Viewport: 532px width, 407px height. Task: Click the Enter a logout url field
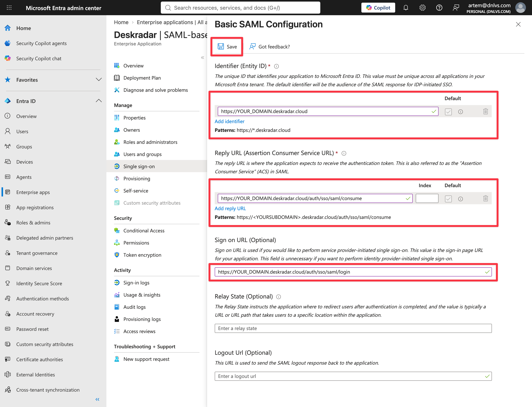(353, 376)
